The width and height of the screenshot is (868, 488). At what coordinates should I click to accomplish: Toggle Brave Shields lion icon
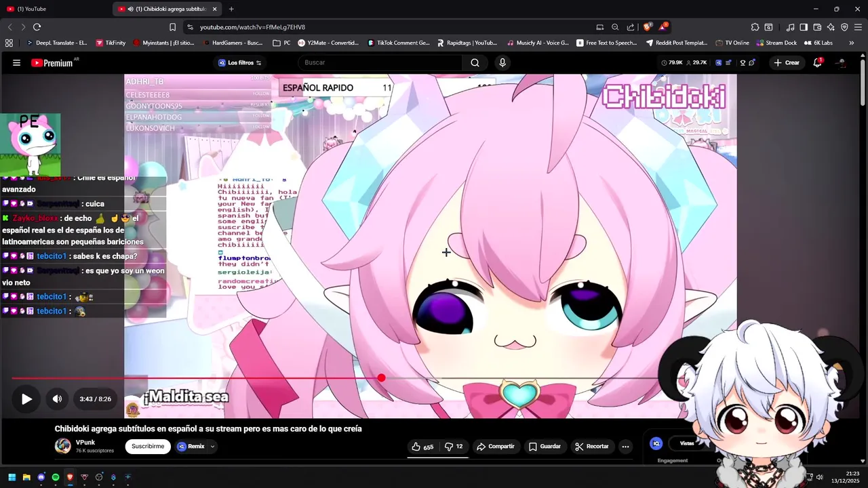pyautogui.click(x=648, y=27)
